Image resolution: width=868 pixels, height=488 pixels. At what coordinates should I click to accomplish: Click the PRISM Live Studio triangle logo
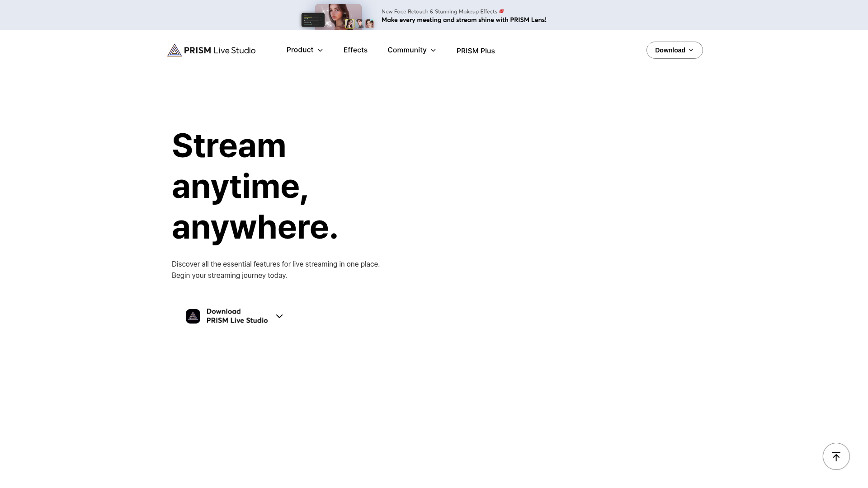coord(174,50)
